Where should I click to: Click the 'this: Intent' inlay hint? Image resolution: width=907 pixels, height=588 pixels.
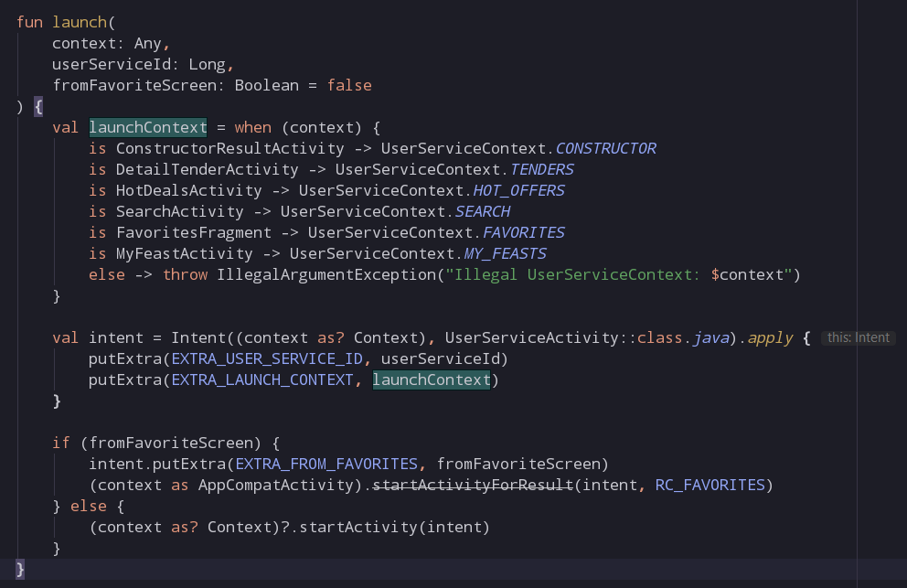[858, 338]
